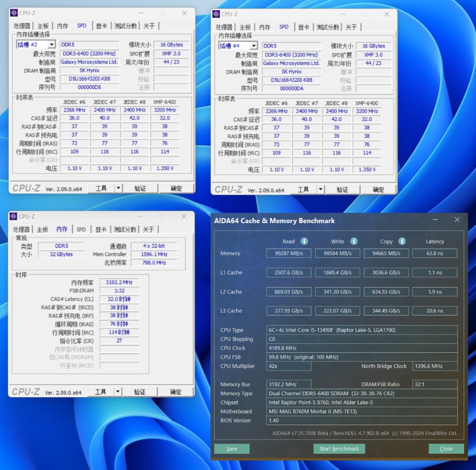Click model D5U1664320I-K88 in slot #4 window

point(292,80)
